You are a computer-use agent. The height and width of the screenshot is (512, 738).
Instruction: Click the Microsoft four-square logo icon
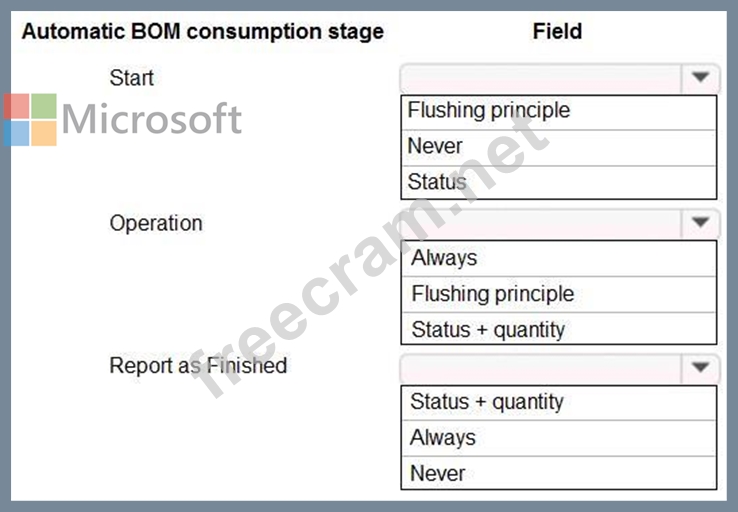click(x=30, y=120)
